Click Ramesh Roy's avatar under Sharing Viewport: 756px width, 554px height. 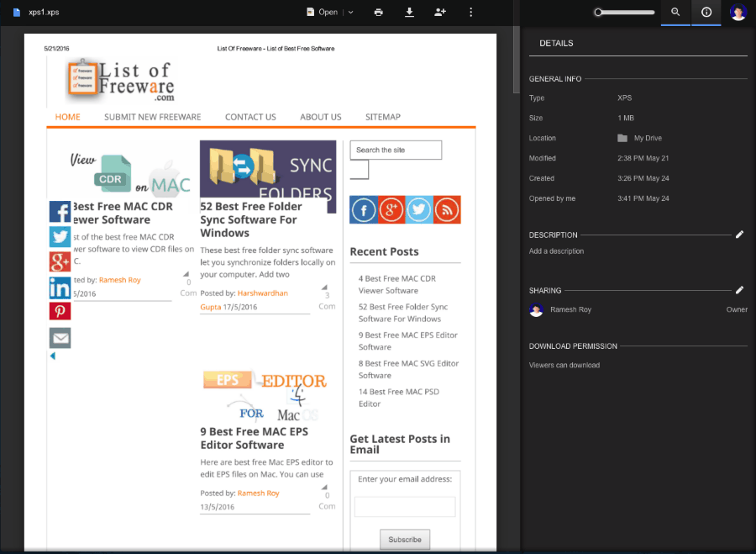pos(536,310)
